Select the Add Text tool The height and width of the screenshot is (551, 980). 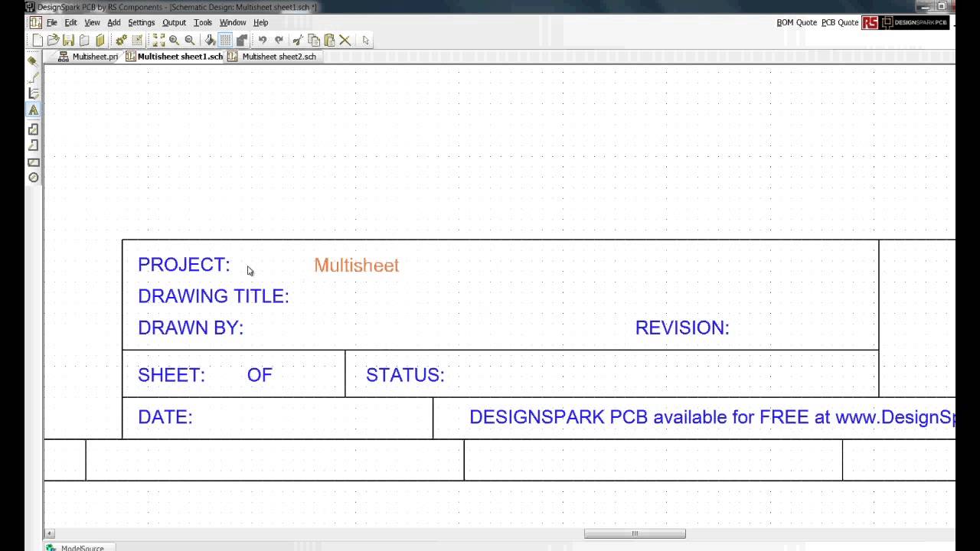pos(33,110)
